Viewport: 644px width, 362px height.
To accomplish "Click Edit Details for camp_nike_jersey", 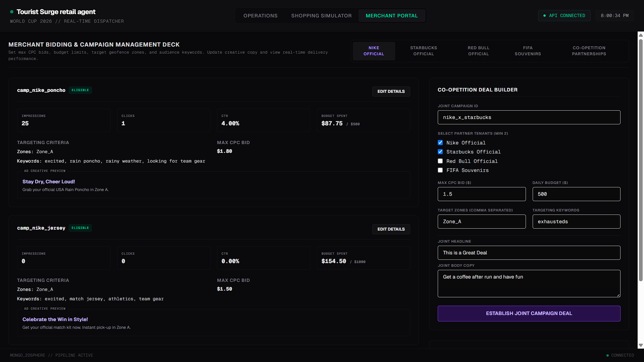I will [x=391, y=229].
